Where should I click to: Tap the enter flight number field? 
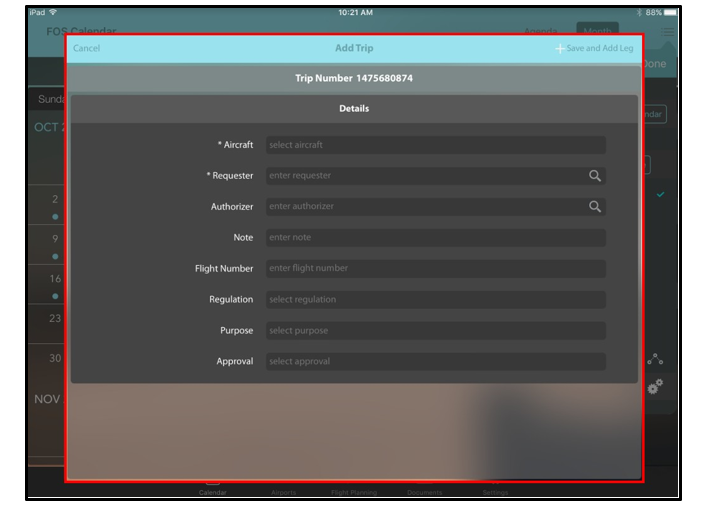pyautogui.click(x=435, y=269)
